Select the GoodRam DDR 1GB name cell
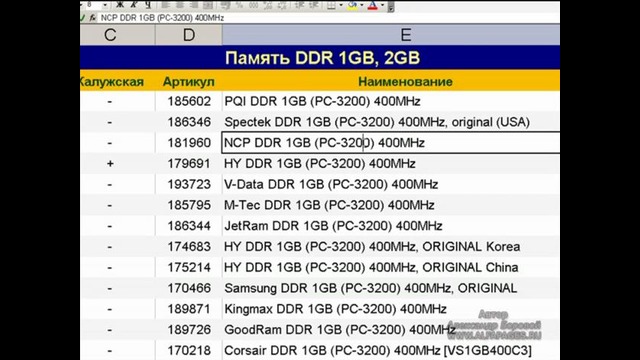 tap(391, 329)
